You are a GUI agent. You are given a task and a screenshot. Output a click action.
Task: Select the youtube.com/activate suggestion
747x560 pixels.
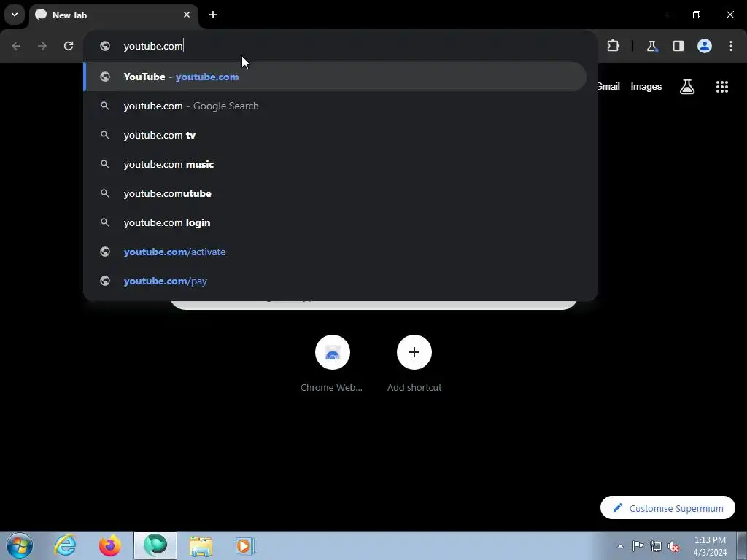pyautogui.click(x=335, y=252)
